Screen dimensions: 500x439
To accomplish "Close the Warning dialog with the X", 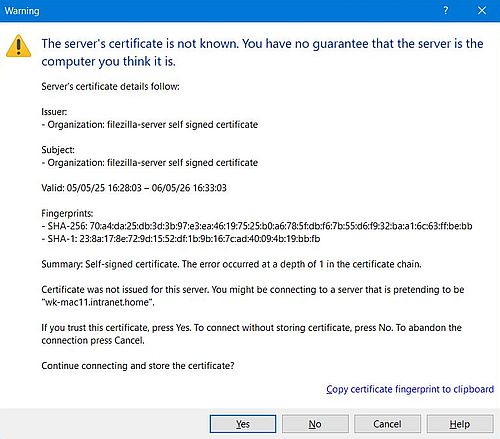I will tap(482, 10).
